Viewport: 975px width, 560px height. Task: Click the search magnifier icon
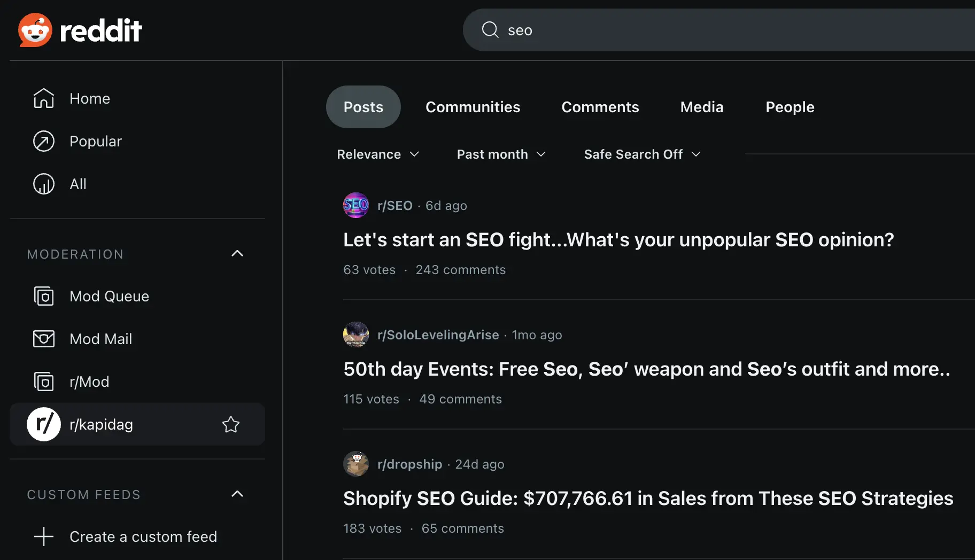click(490, 30)
